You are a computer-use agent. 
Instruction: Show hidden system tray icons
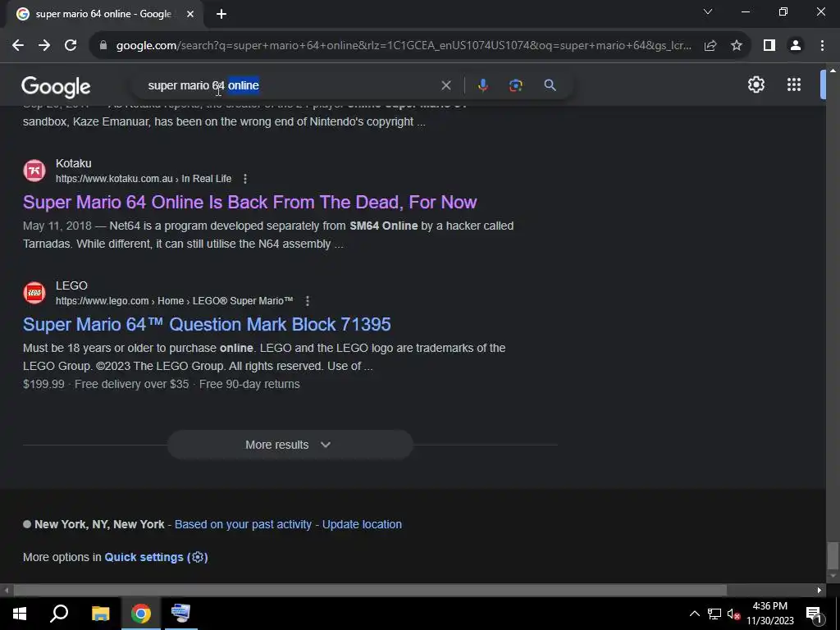click(x=694, y=614)
